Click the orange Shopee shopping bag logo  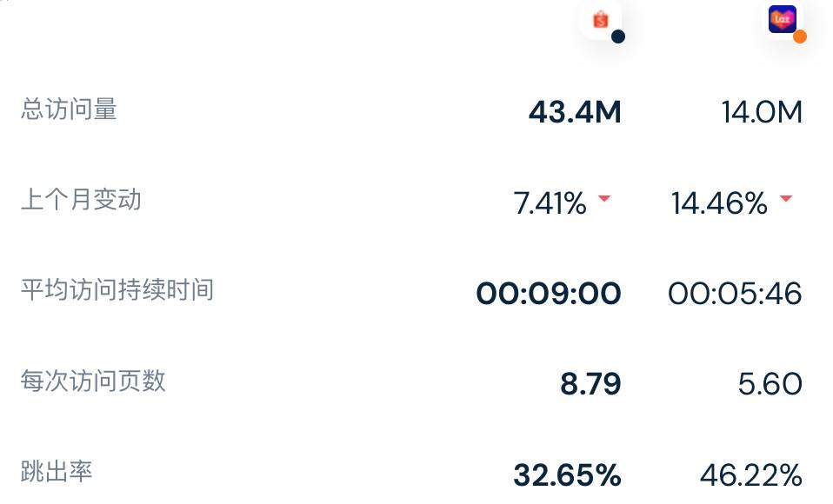[599, 20]
